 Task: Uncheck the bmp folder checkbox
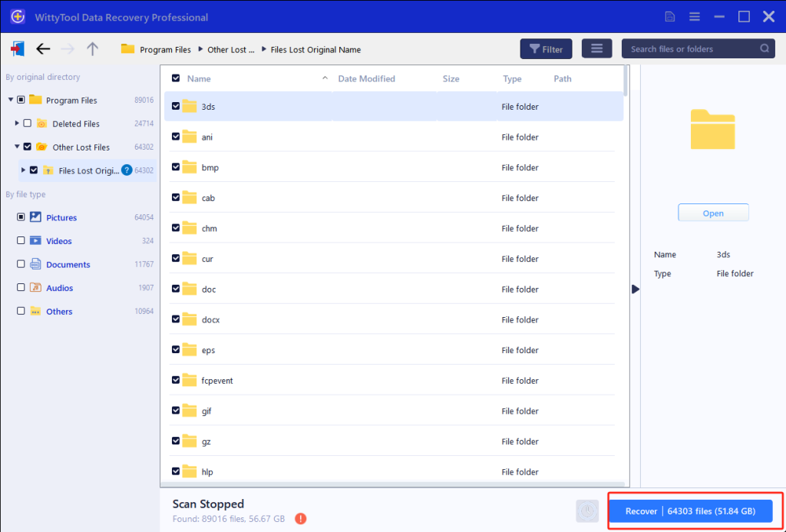click(176, 167)
